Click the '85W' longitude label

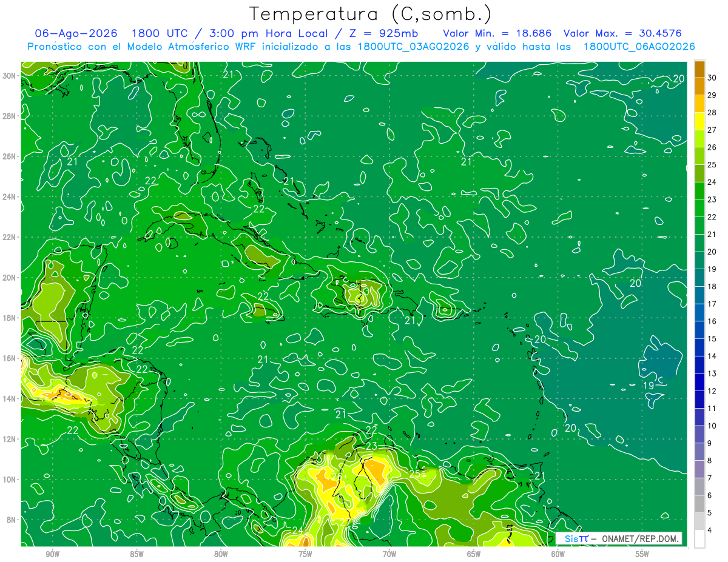[x=136, y=554]
